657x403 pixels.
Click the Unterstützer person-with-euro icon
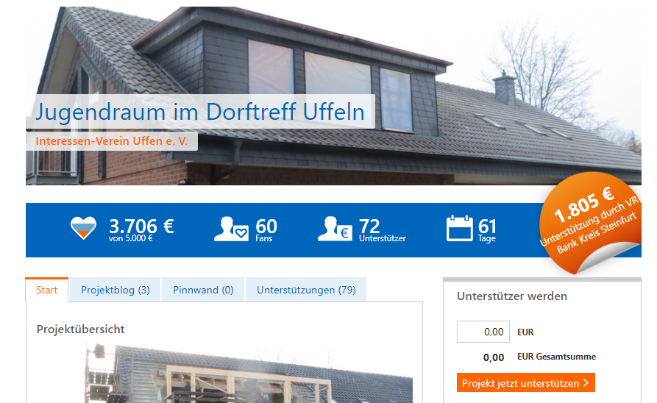(x=334, y=229)
